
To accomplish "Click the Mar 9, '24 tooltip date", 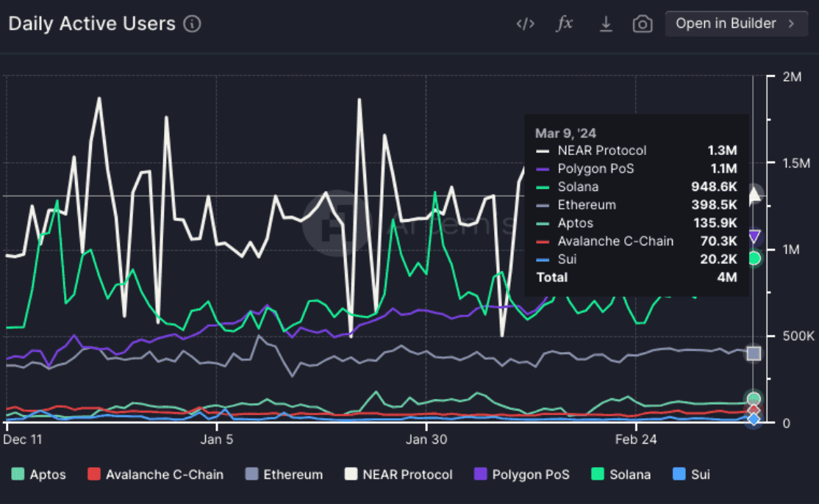I will pyautogui.click(x=565, y=133).
